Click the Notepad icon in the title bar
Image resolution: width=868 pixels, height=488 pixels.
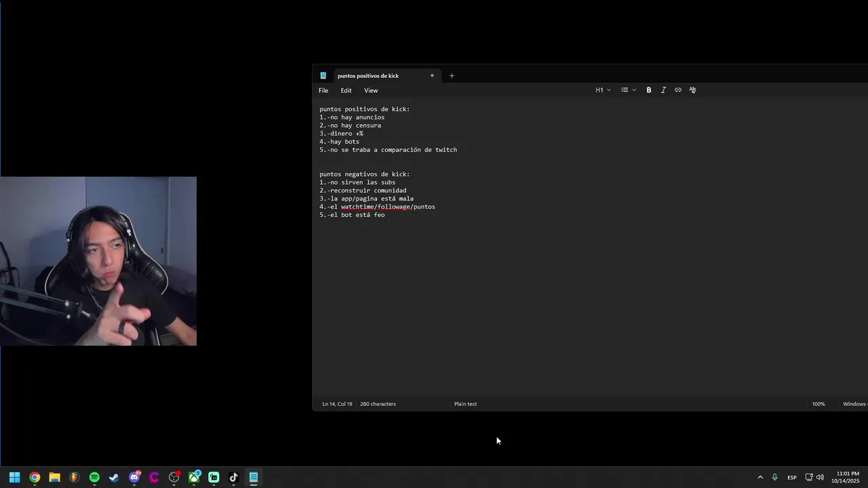click(323, 76)
